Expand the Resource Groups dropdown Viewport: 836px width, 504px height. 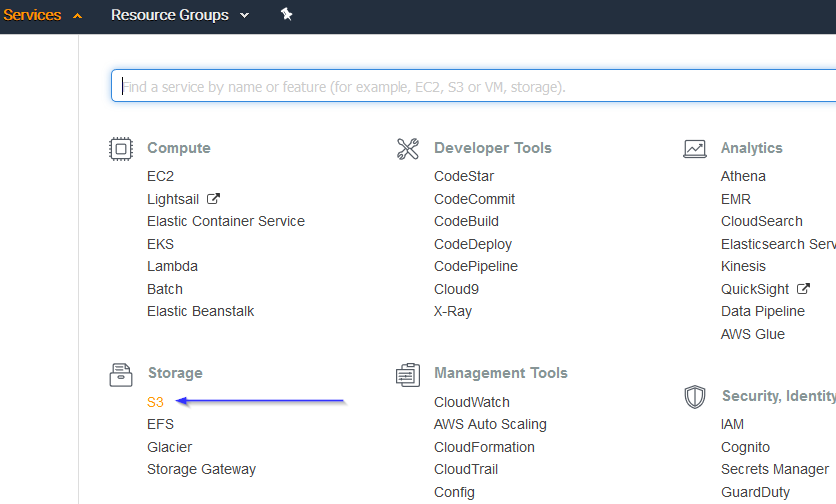[180, 15]
